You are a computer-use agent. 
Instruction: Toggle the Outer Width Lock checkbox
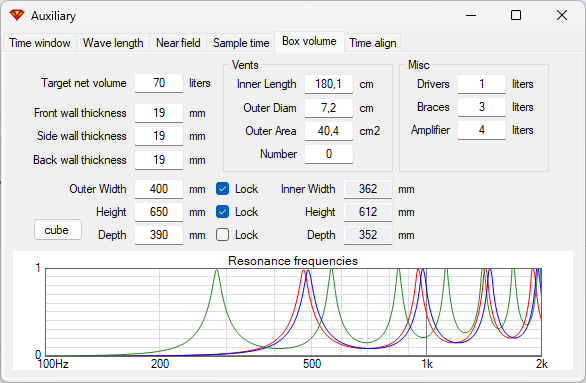pyautogui.click(x=222, y=189)
